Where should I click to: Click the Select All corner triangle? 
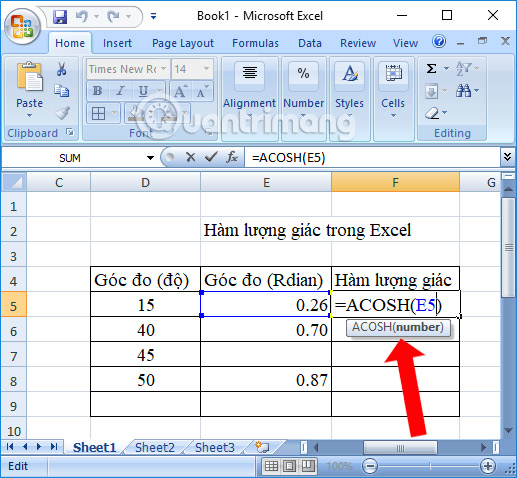tap(14, 182)
